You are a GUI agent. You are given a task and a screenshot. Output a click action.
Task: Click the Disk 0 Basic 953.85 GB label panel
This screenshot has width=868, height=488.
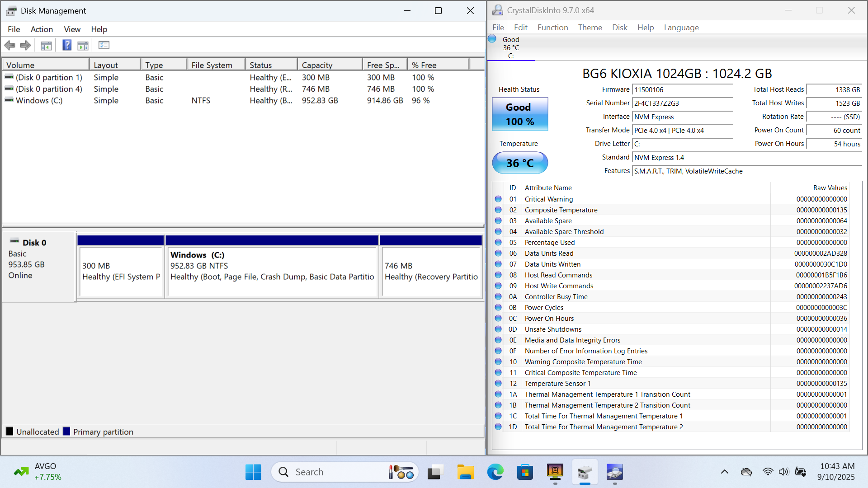click(39, 267)
